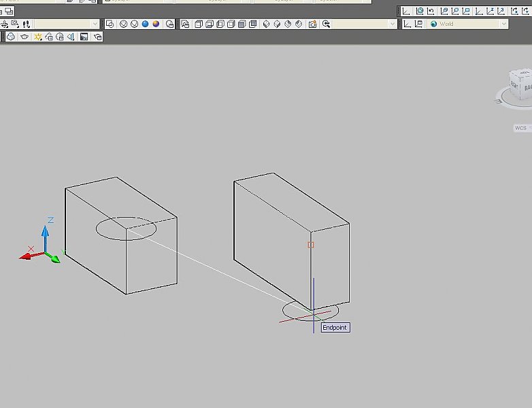532x408 pixels.
Task: Click the teapot Render icon
Action: pyautogui.click(x=24, y=37)
